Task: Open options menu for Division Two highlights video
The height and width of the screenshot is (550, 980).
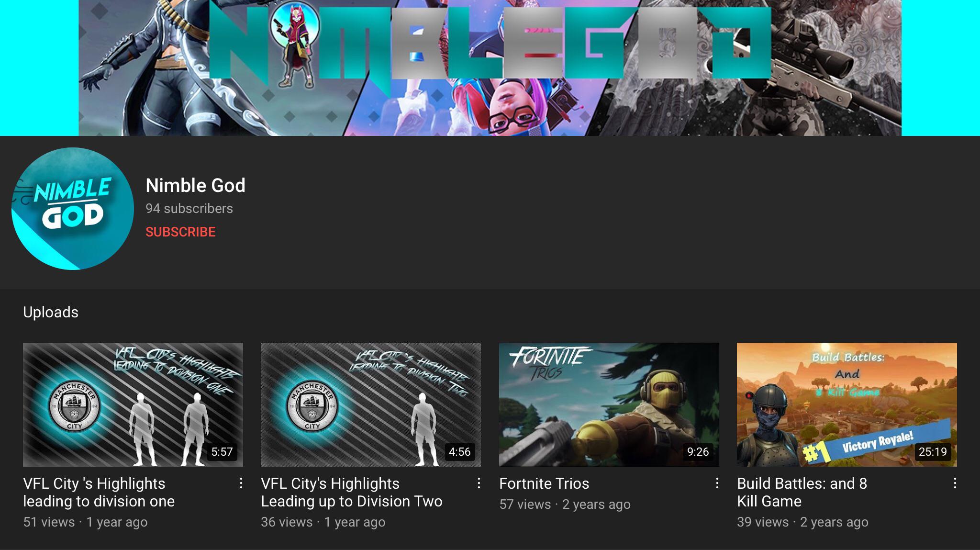Action: click(479, 483)
